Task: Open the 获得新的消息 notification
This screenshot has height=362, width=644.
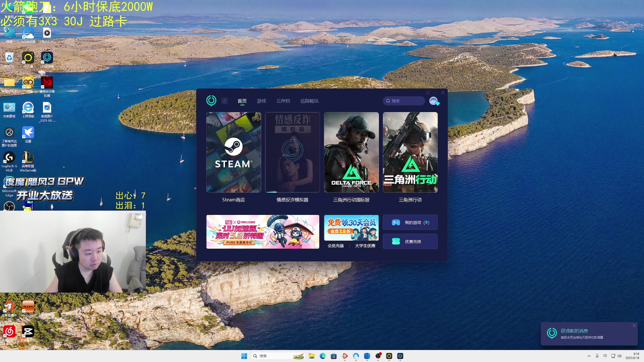Action: point(589,334)
